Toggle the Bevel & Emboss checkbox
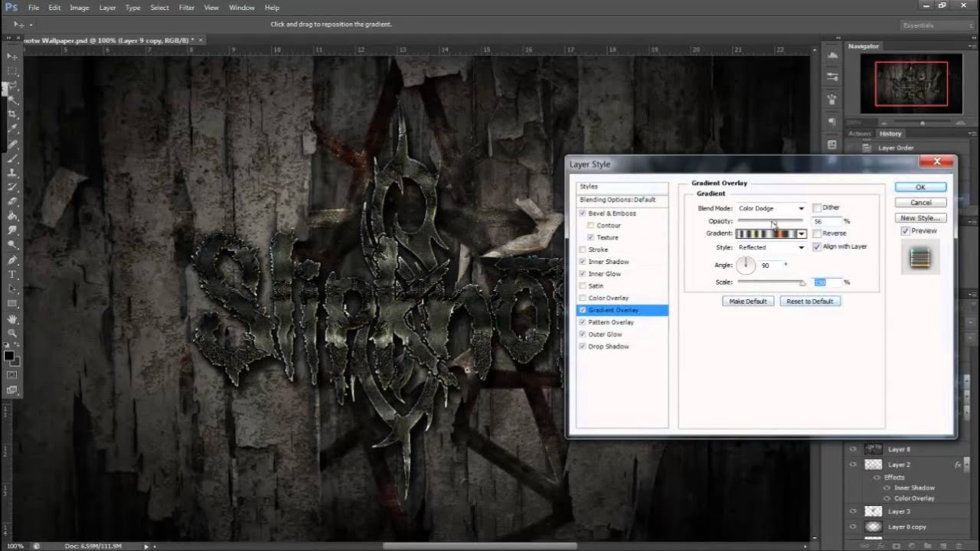The image size is (980, 551). (583, 214)
